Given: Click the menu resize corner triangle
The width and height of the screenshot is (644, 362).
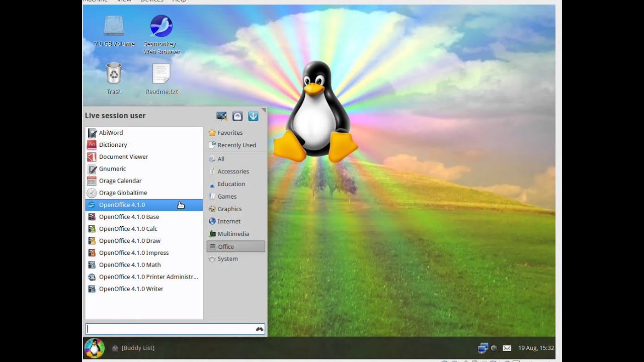Looking at the screenshot, I should click(x=264, y=110).
